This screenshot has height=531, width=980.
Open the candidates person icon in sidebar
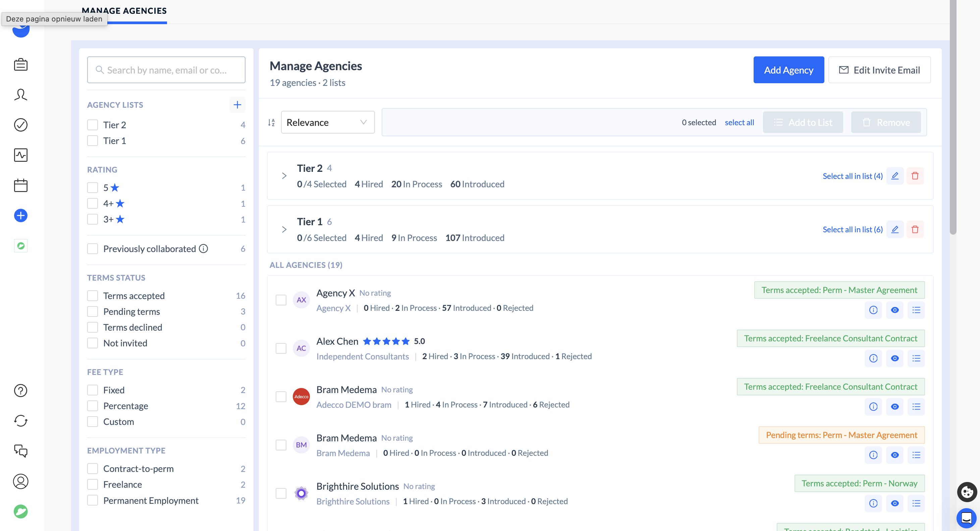(20, 94)
